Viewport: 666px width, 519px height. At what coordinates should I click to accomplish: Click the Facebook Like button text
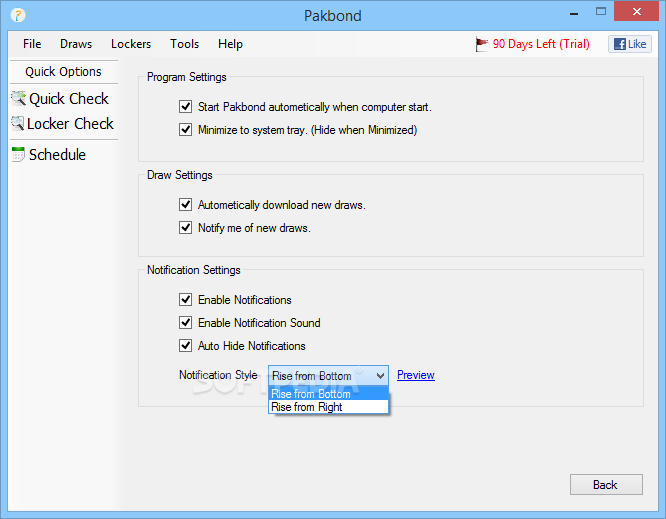point(637,44)
